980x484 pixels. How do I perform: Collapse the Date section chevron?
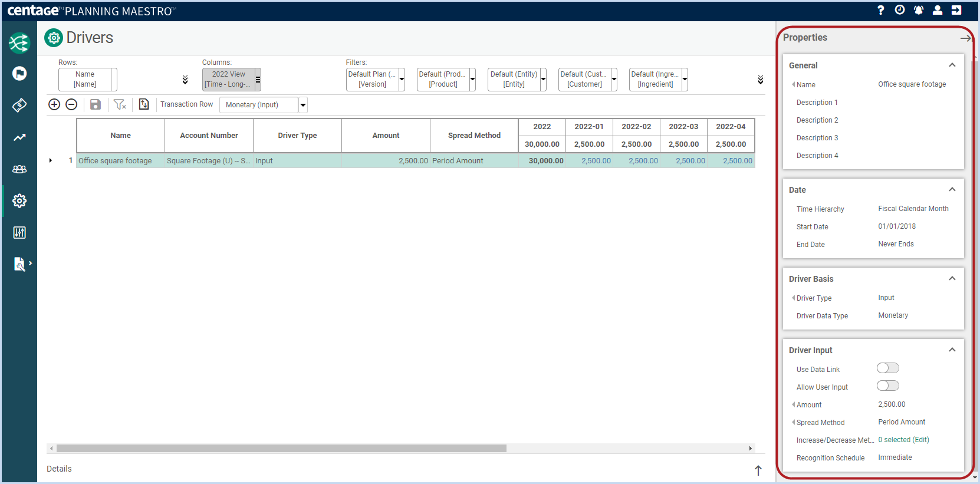[x=952, y=190]
